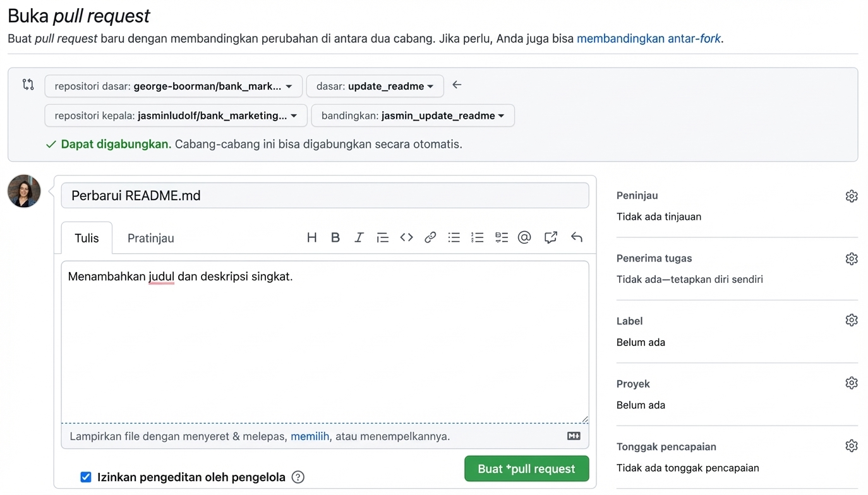Insert code snippet with the code icon
This screenshot has height=495, width=868.
pos(407,237)
